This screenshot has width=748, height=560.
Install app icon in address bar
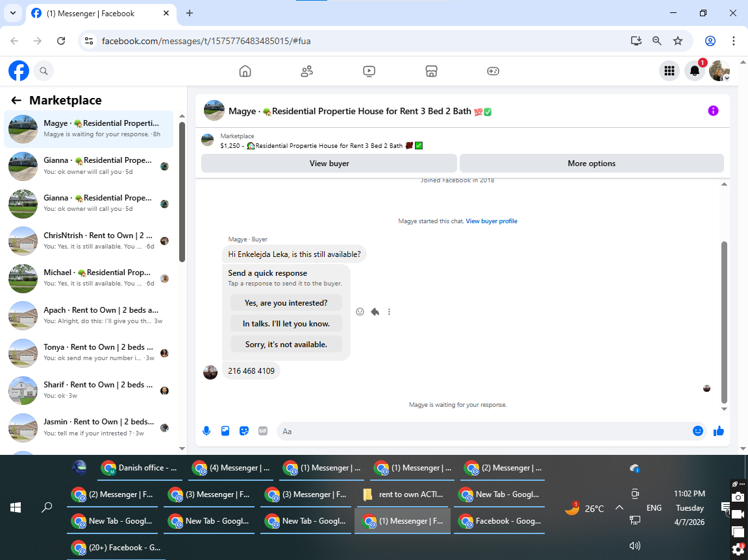[x=636, y=41]
